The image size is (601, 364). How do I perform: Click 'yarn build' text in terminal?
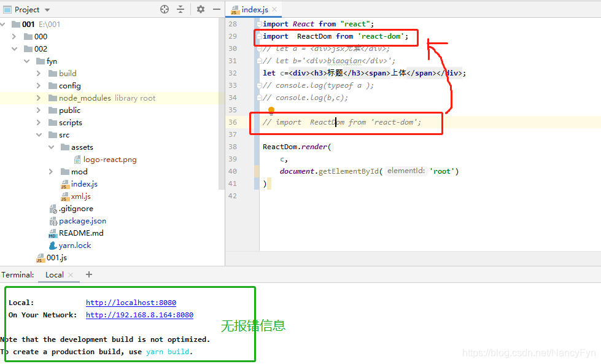tap(168, 352)
